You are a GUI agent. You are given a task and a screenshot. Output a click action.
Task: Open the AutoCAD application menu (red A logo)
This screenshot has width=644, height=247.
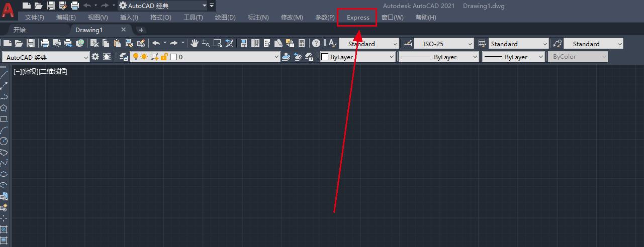coord(8,10)
